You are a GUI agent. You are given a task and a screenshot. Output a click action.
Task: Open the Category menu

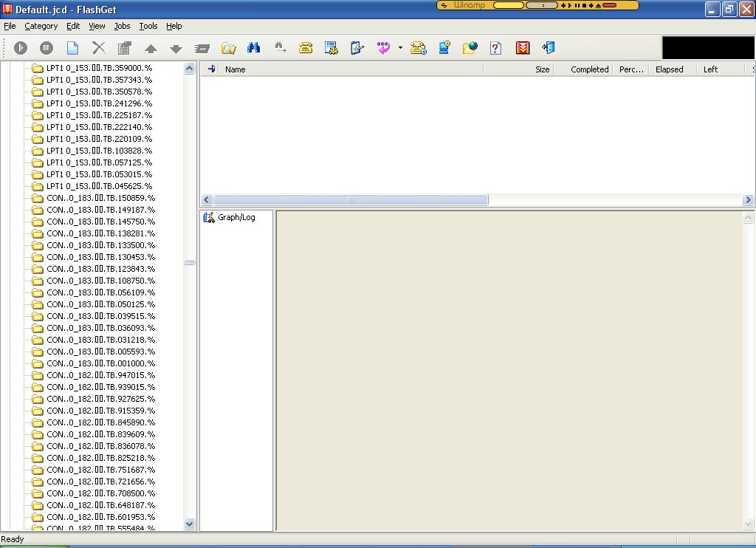pyautogui.click(x=41, y=26)
